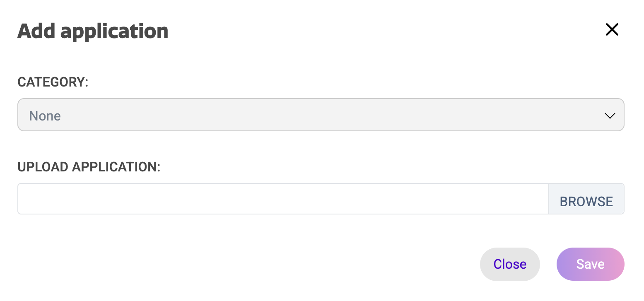Focus the Upload Application file field
The height and width of the screenshot is (301, 644).
pos(283,199)
